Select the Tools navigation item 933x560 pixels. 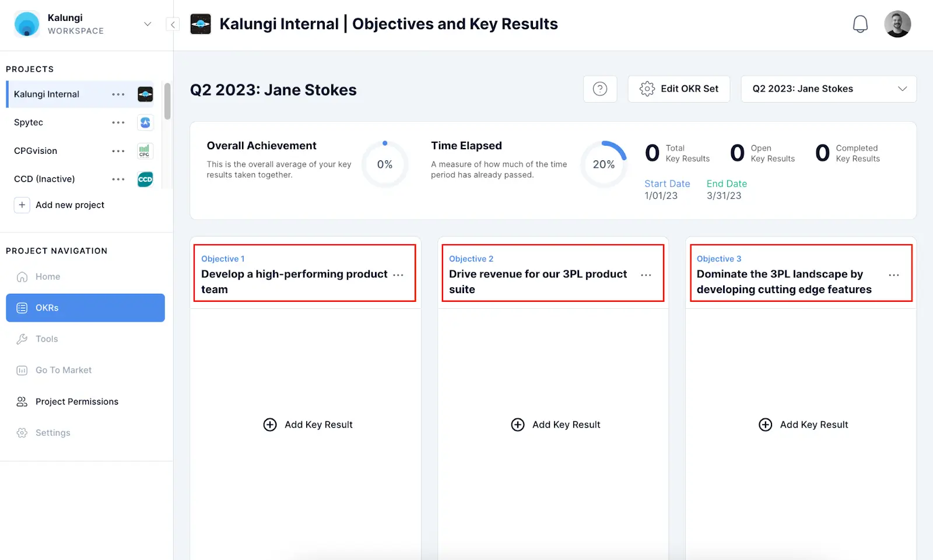pos(47,339)
